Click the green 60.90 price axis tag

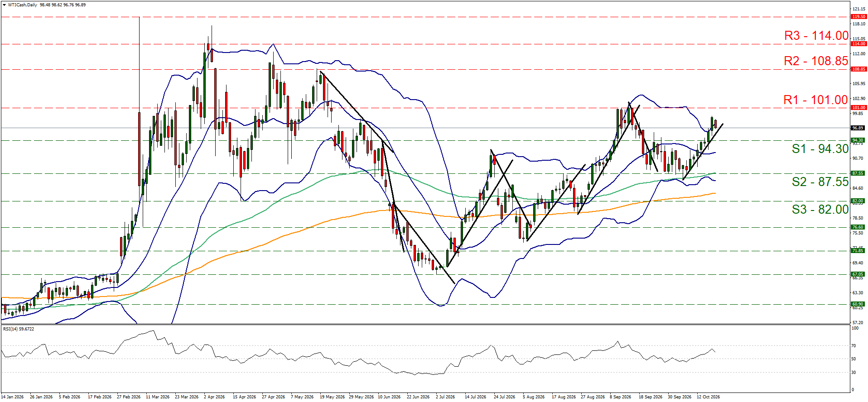click(858, 304)
